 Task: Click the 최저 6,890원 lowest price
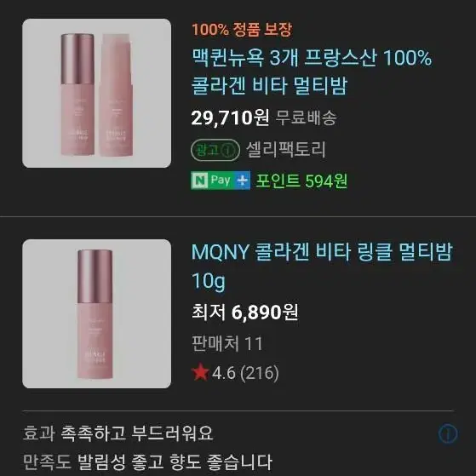(244, 312)
